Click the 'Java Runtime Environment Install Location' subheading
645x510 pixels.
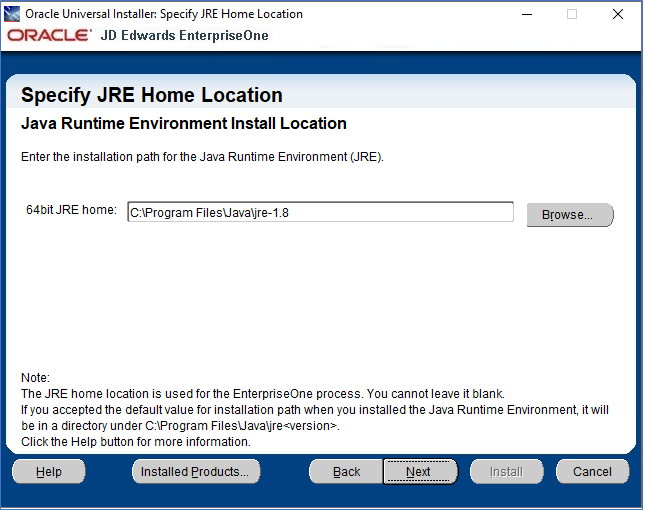click(x=184, y=123)
